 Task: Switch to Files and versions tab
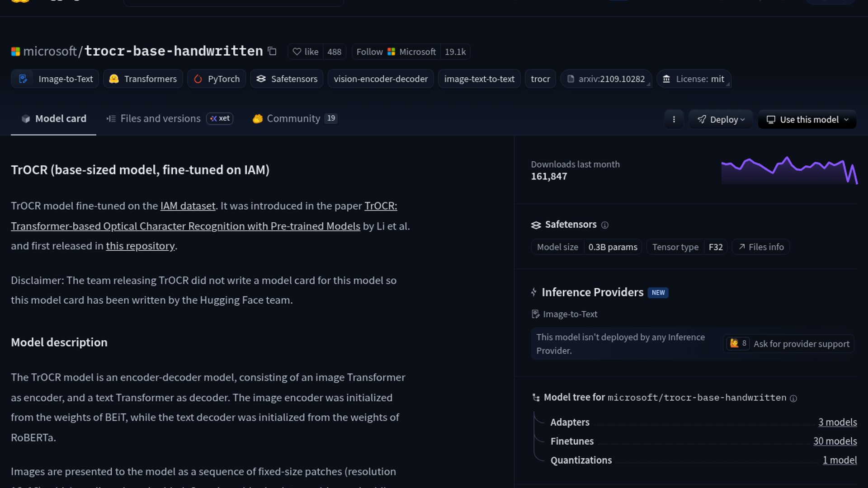tap(160, 118)
